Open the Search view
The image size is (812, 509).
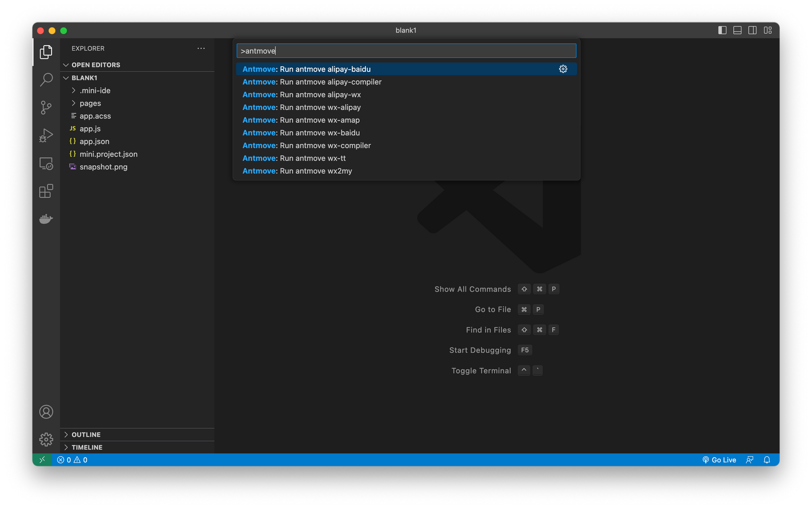46,80
